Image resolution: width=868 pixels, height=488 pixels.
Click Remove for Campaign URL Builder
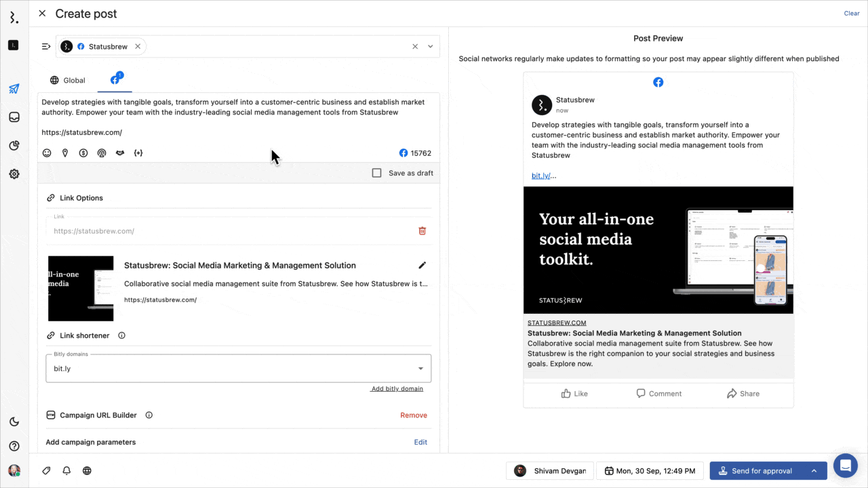[414, 415]
